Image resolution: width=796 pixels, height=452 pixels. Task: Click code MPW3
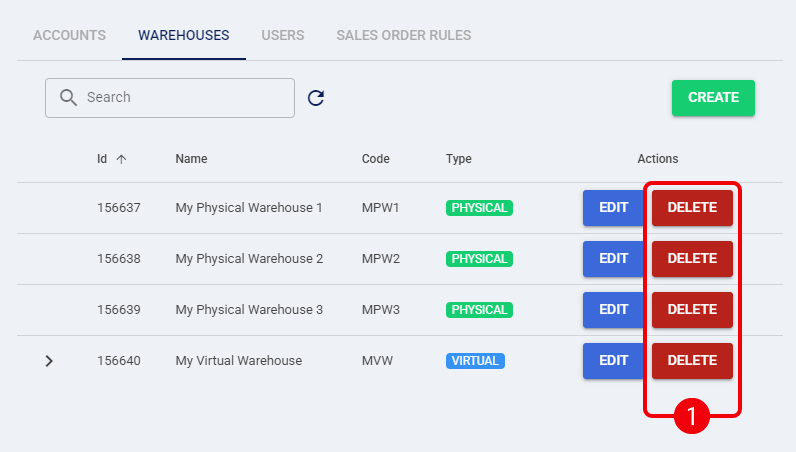click(381, 310)
